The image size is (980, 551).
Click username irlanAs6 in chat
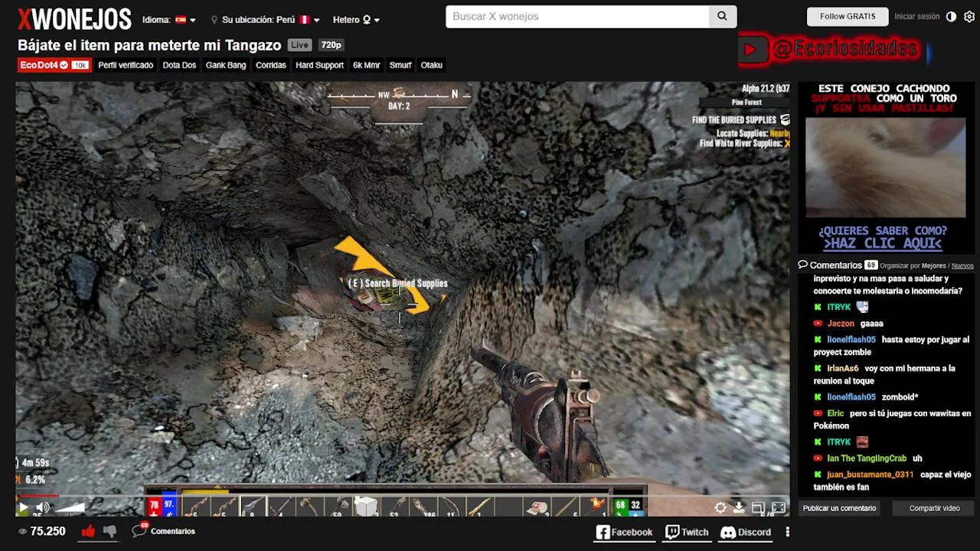click(x=842, y=368)
